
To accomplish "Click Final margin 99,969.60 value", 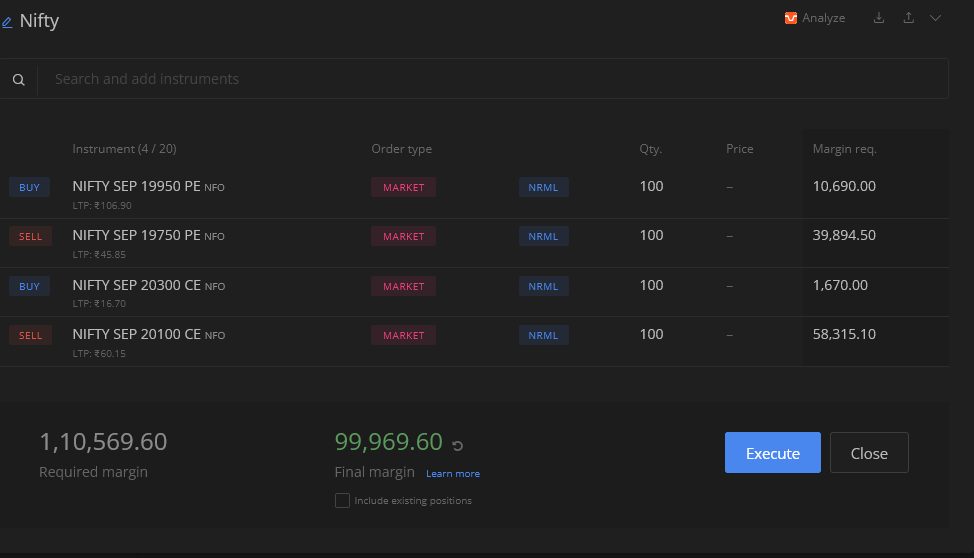I will click(x=388, y=442).
